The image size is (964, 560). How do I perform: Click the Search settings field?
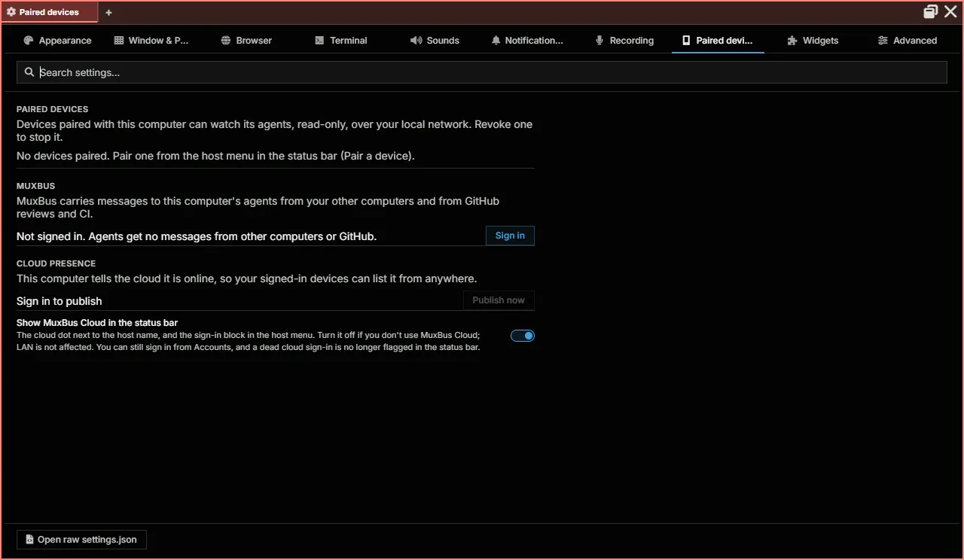(x=482, y=72)
